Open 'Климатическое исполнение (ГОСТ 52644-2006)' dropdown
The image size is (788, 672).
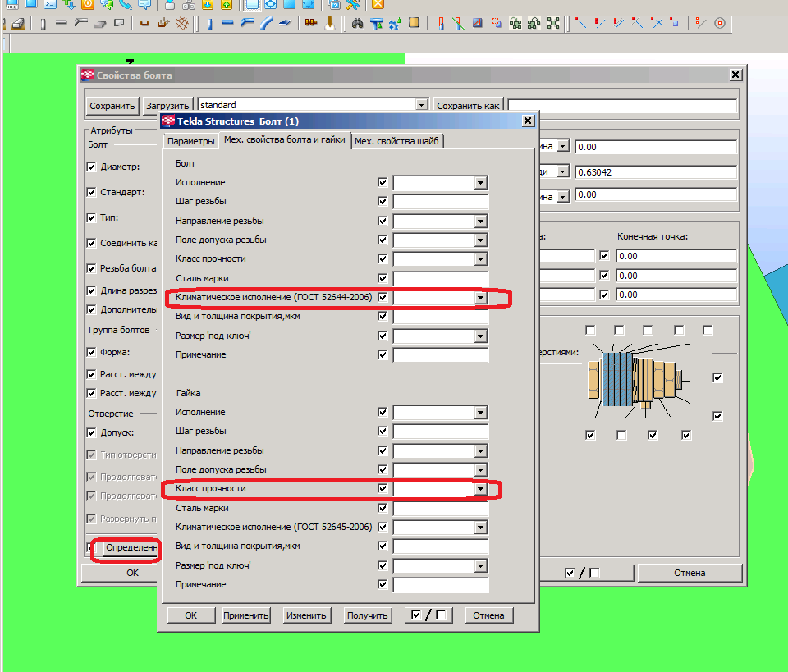pos(481,298)
